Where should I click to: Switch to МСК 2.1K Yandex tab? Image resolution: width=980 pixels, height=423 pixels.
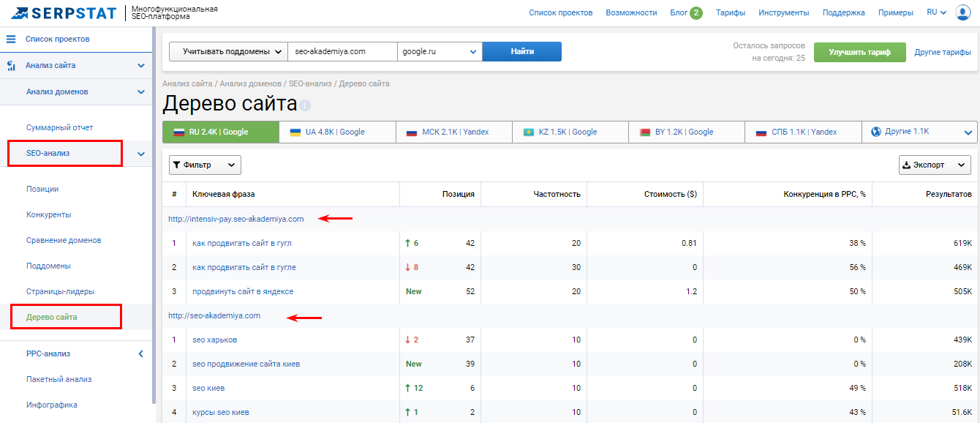coord(454,132)
